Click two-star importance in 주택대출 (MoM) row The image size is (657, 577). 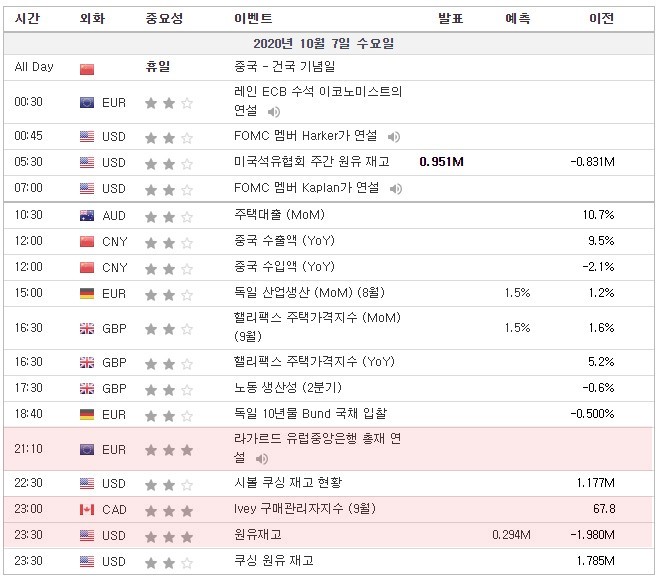tap(169, 217)
